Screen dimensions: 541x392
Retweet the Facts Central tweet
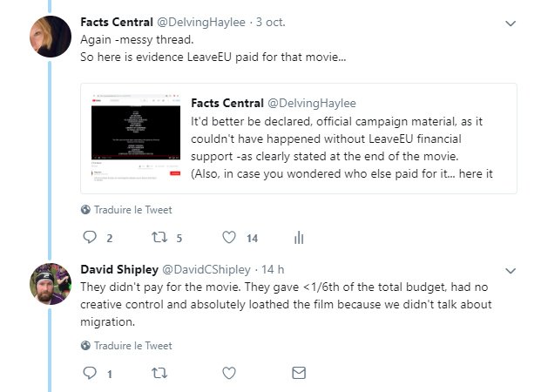tap(159, 237)
